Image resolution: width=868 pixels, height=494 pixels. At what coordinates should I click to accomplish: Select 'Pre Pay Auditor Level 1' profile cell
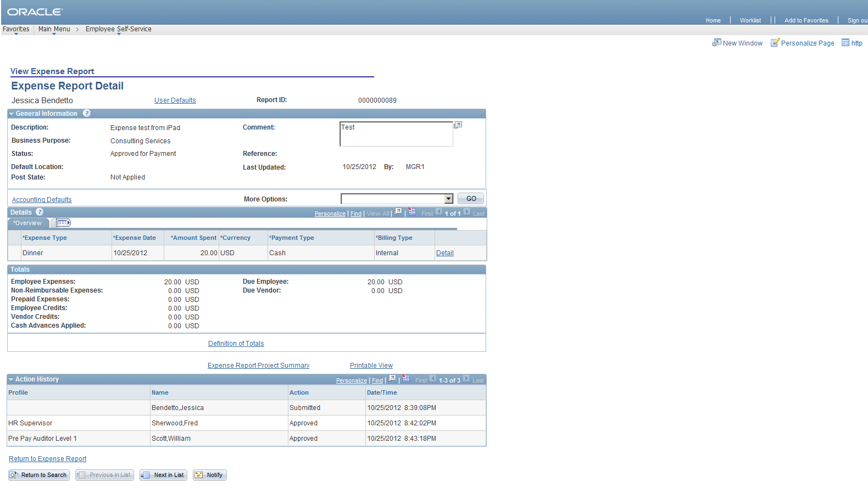pyautogui.click(x=42, y=439)
